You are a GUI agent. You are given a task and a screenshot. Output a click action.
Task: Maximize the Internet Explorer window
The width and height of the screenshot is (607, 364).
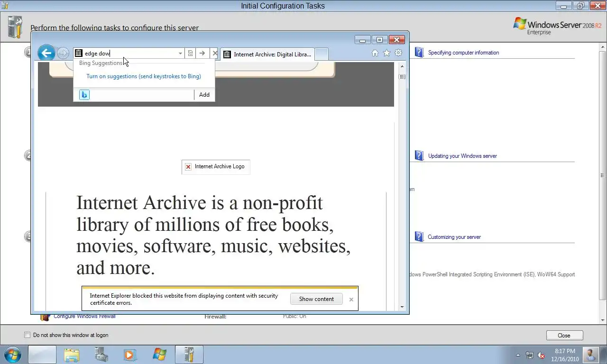379,40
